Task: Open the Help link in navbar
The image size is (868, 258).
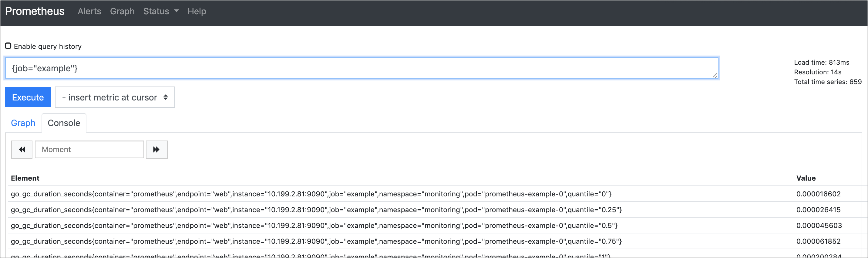Action: (x=197, y=11)
